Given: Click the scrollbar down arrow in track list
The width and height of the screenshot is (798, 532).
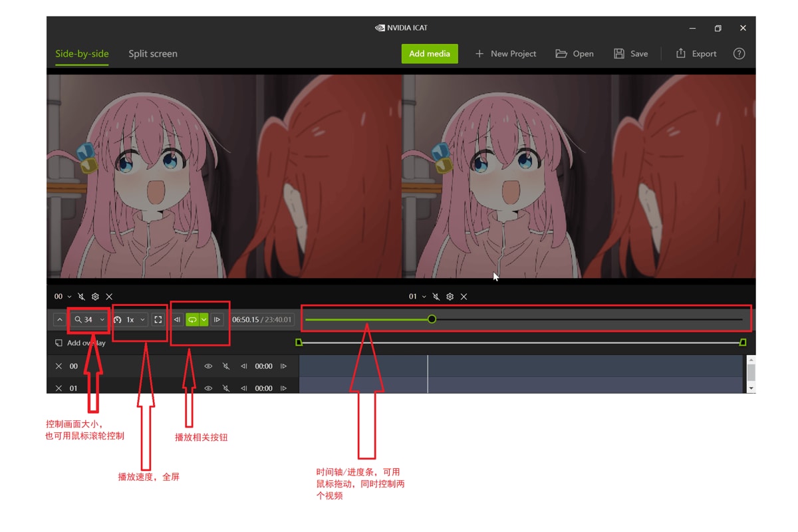Looking at the screenshot, I should 751,388.
